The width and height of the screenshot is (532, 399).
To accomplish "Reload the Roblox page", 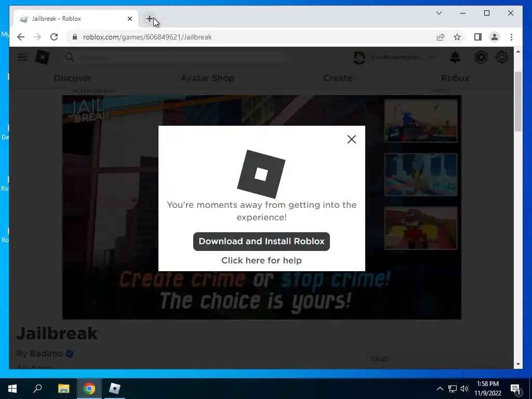I will coord(54,37).
